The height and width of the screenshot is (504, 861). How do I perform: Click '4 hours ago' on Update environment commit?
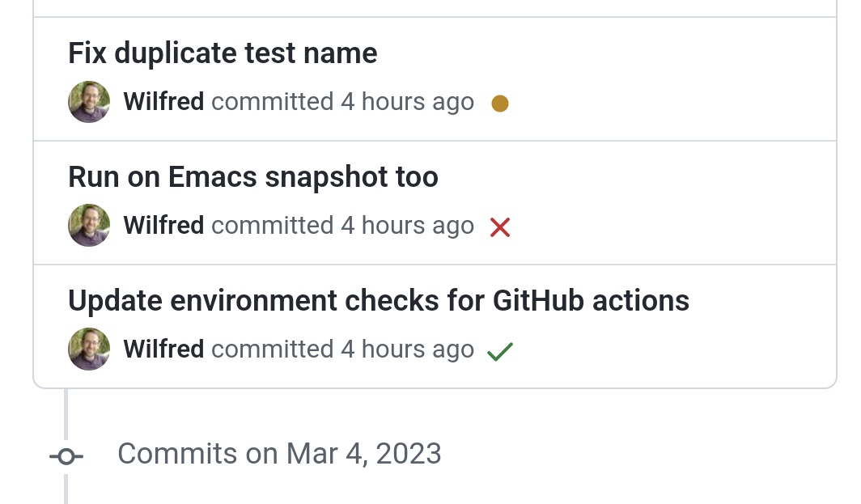[407, 349]
